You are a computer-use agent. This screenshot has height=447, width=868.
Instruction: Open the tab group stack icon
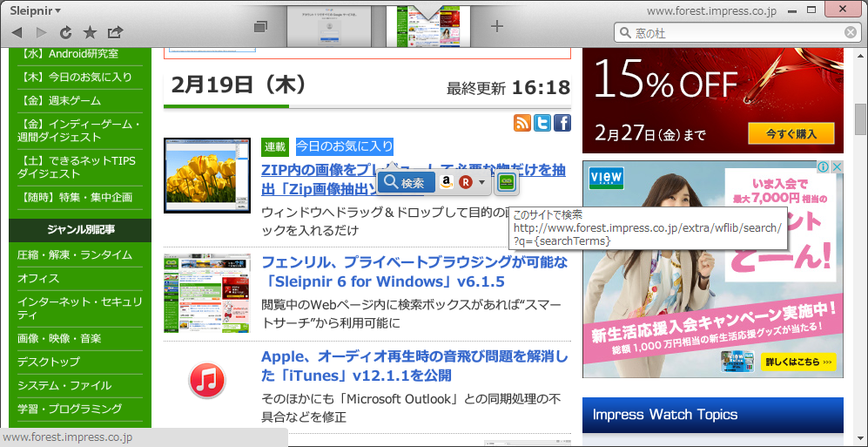pos(260,26)
